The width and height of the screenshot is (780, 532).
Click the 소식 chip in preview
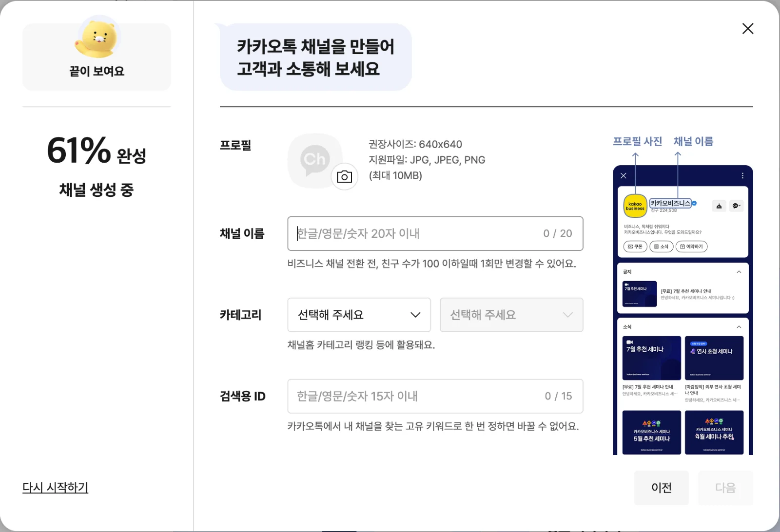[661, 247]
